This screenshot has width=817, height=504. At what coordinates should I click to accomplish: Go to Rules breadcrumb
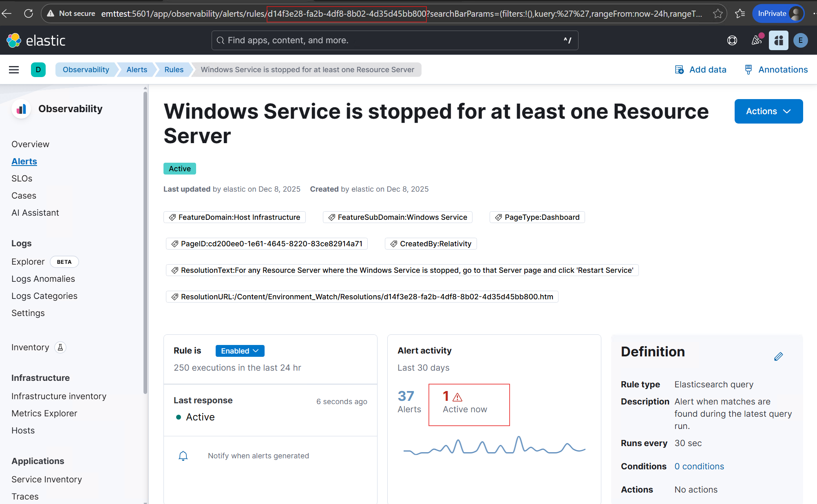[174, 70]
